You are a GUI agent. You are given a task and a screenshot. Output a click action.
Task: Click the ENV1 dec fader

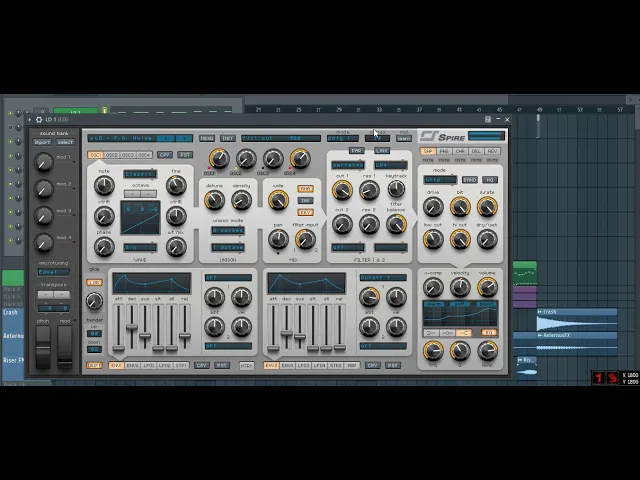tap(131, 327)
